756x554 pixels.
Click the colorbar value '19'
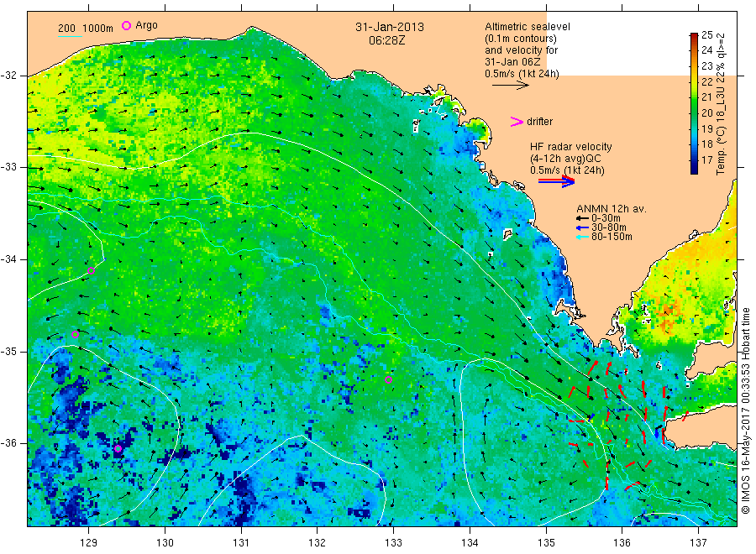pos(706,128)
